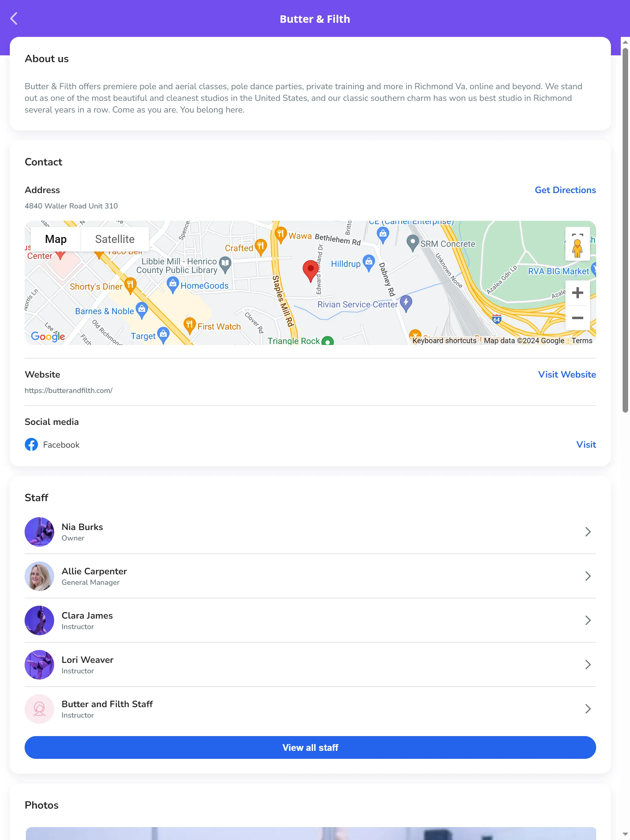Click Rivian Service Center marker
630x840 pixels.
pos(406,304)
